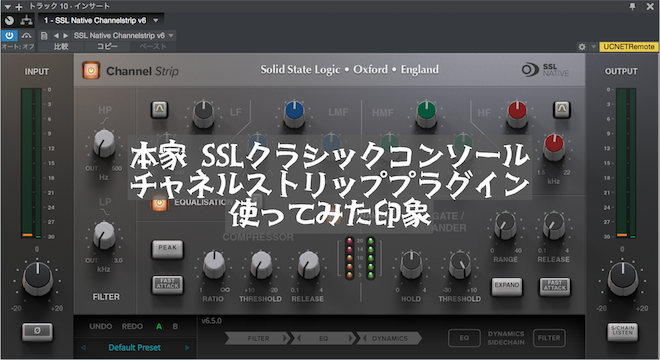The image size is (660, 360).
Task: Click the INPUT gain knob
Action: [x=37, y=278]
